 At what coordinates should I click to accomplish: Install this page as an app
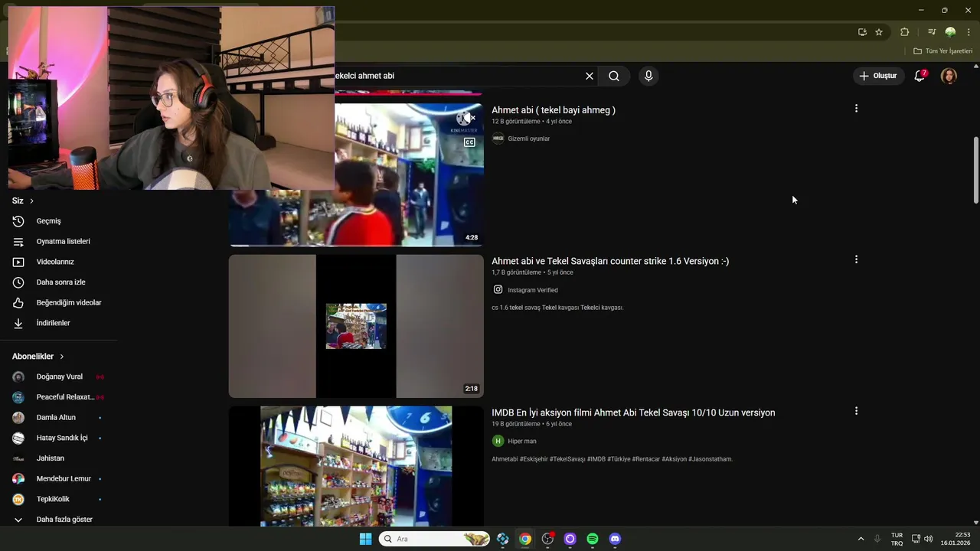[x=862, y=32]
